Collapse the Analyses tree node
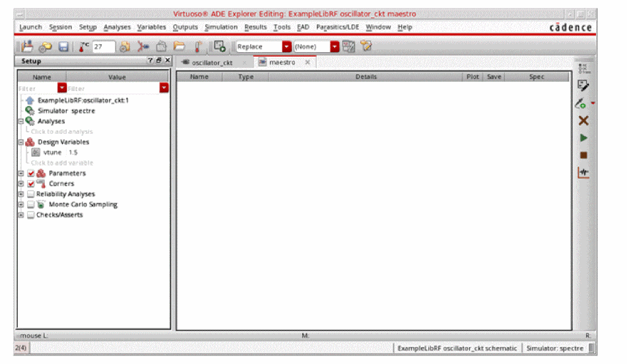 coord(21,121)
